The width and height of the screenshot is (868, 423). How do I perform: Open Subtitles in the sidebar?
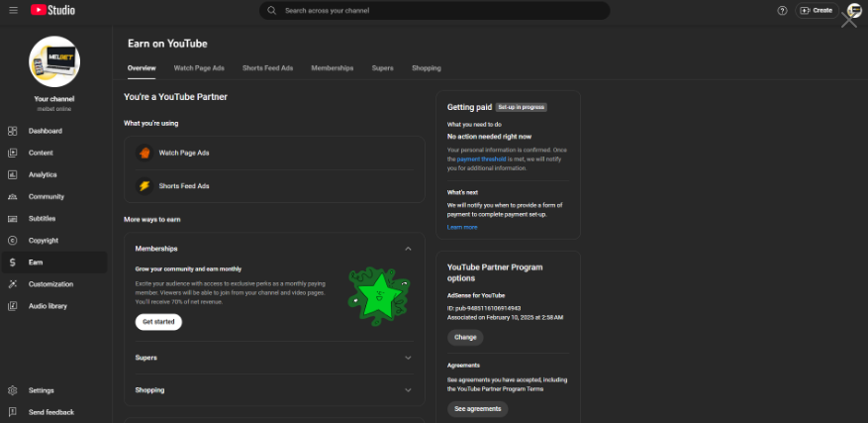click(x=54, y=218)
